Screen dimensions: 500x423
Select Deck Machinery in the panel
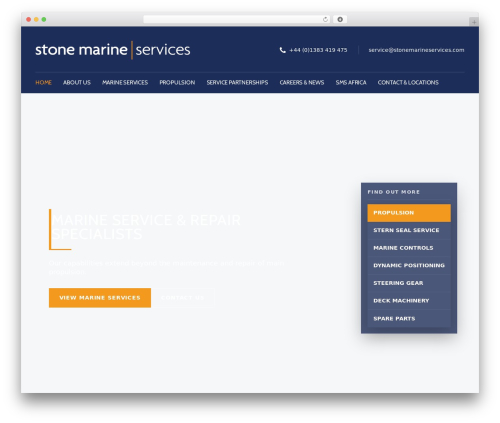coord(409,301)
